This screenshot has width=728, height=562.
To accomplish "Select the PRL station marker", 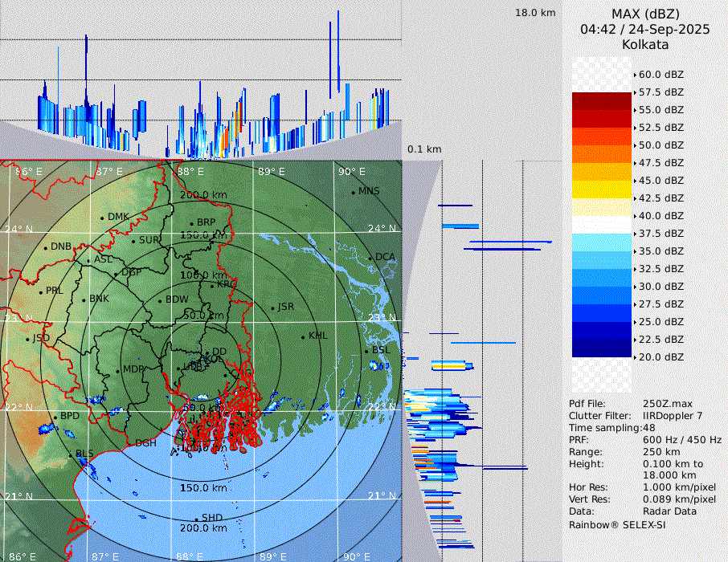I will click(40, 291).
